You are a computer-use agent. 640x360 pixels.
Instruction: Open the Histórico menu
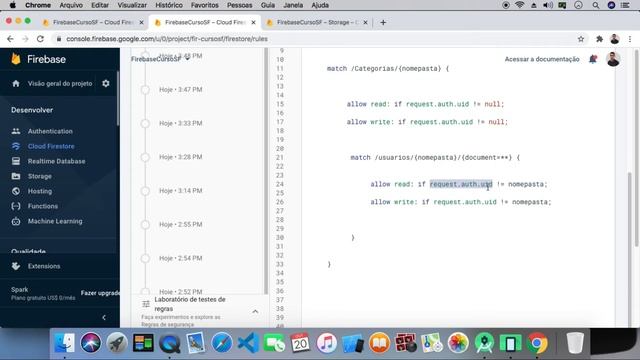pos(169,5)
